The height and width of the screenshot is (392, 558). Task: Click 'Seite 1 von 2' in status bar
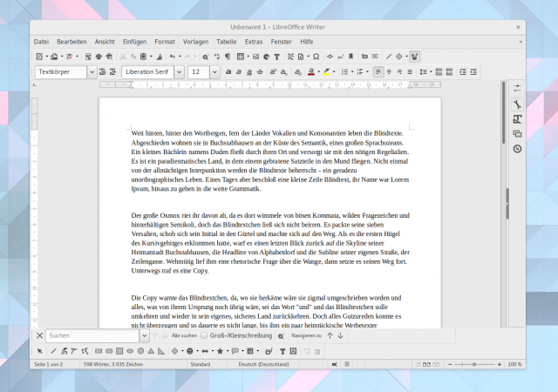[49, 364]
